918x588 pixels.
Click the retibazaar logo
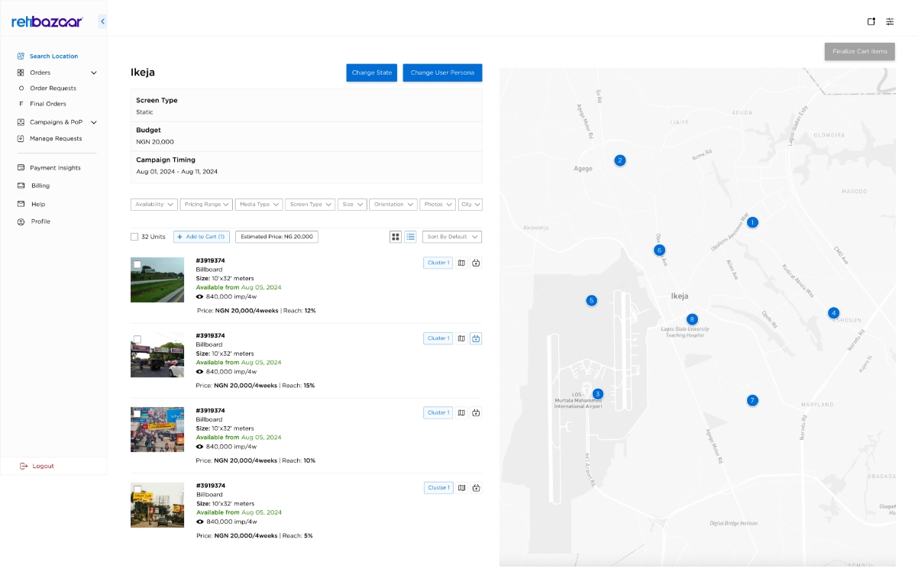pyautogui.click(x=47, y=22)
